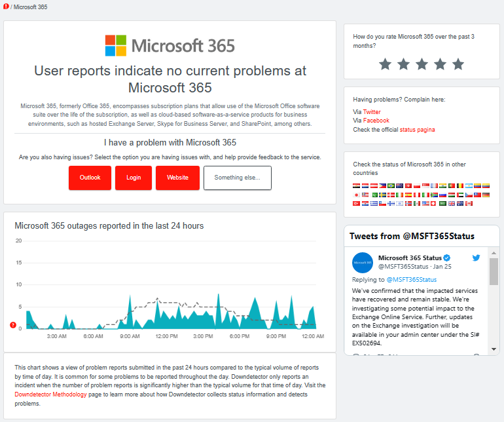Click the '12:00 PM' chart axis label
This screenshot has height=422, width=504.
click(166, 336)
